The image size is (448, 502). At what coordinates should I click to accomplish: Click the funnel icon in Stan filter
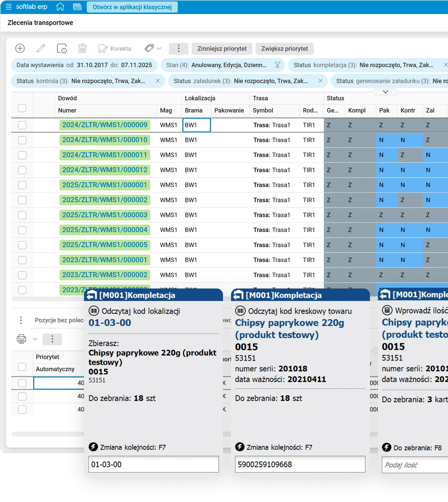(x=277, y=65)
